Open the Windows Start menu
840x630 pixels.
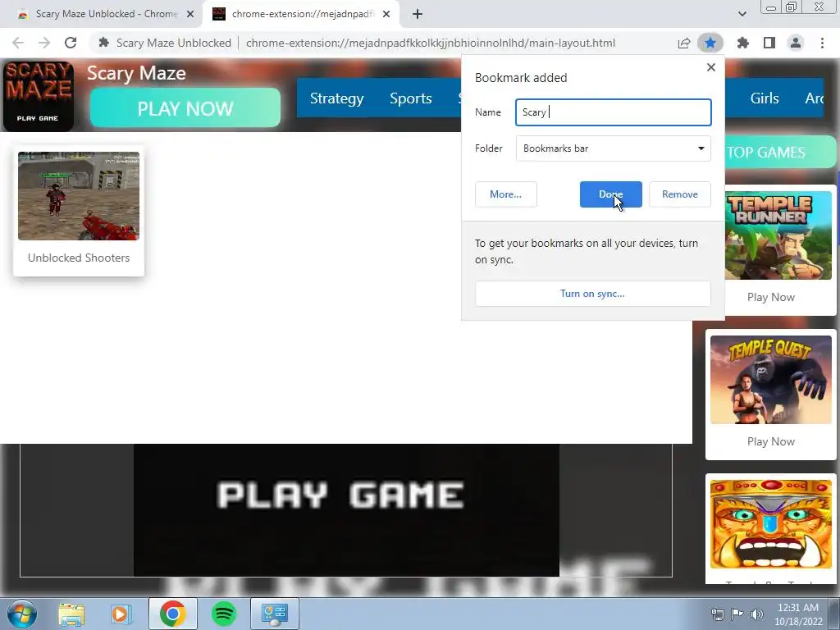click(21, 614)
